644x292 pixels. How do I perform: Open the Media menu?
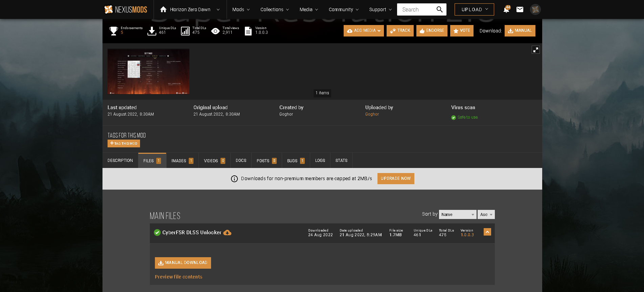[309, 9]
